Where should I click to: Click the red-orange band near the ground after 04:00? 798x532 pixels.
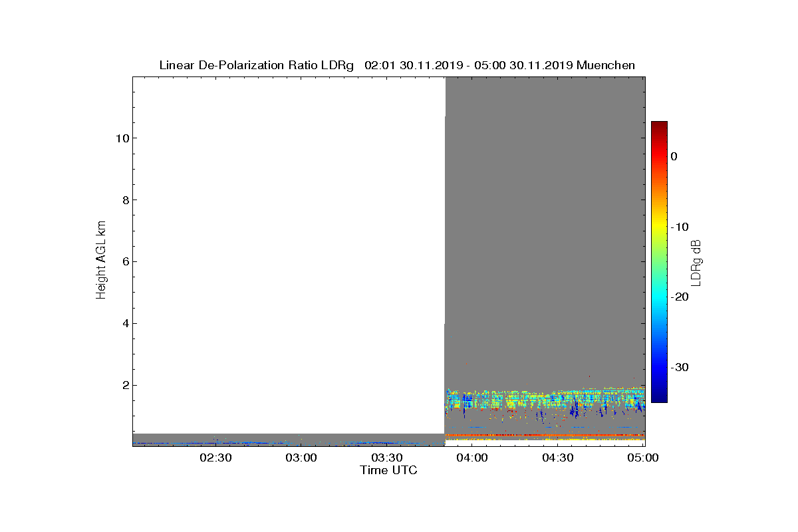(x=545, y=436)
